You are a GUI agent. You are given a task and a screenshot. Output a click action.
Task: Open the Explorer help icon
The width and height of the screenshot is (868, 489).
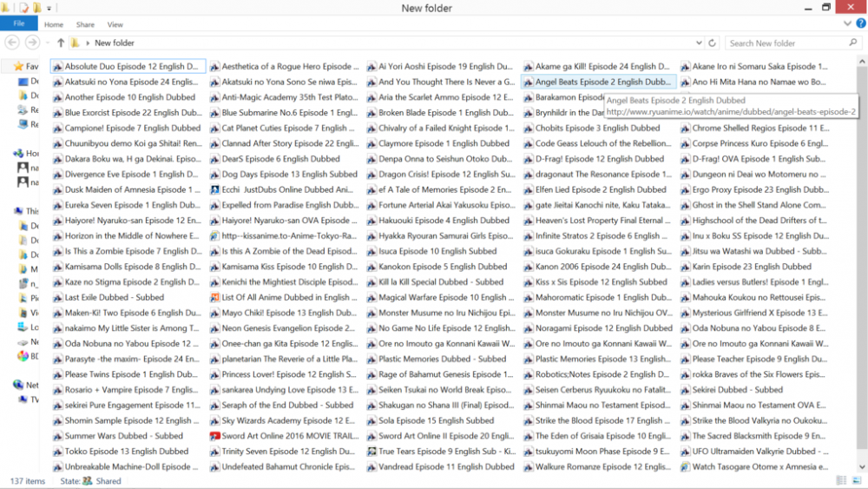(861, 23)
